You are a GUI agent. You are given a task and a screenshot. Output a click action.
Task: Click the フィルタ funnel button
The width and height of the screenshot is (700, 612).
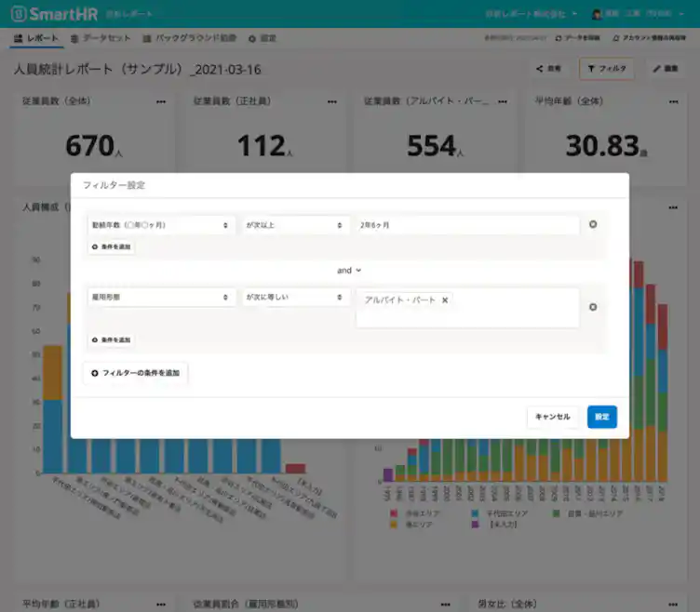(607, 69)
